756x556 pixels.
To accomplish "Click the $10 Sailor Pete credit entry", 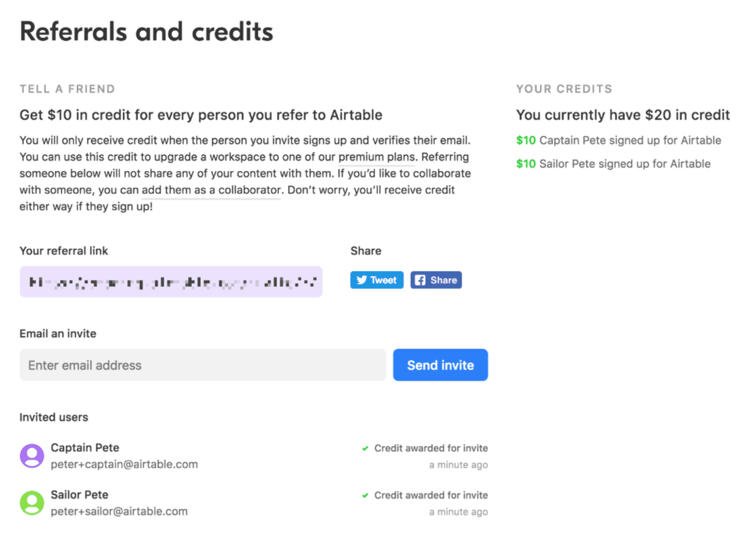I will [x=613, y=164].
